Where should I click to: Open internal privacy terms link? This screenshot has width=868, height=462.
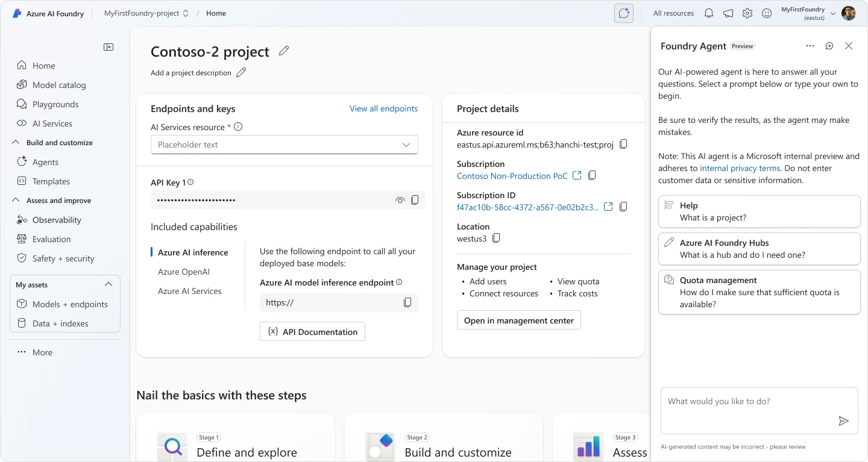(740, 168)
